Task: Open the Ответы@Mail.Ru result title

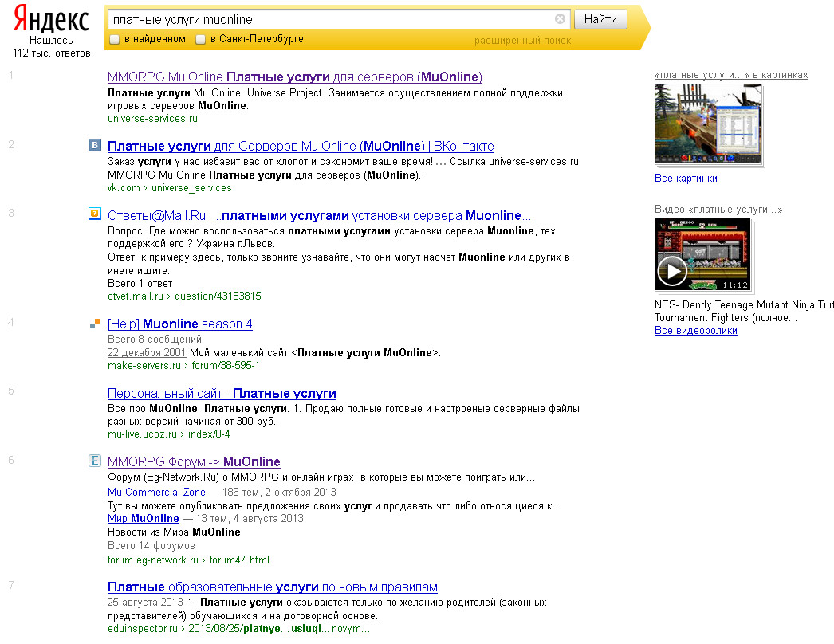Action: coord(319,215)
